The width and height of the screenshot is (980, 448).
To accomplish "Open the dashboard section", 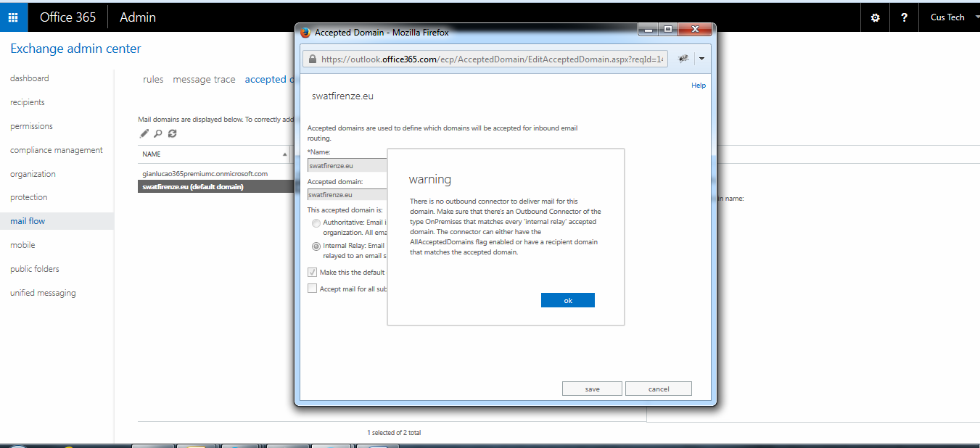I will pos(30,78).
